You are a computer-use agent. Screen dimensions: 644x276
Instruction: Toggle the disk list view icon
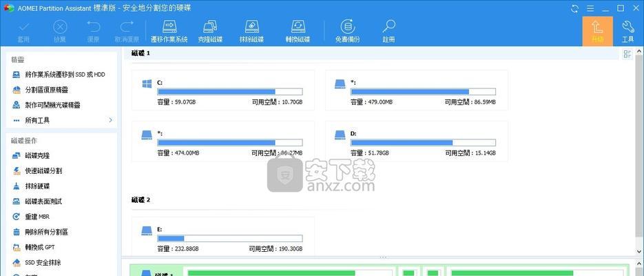[x=627, y=54]
